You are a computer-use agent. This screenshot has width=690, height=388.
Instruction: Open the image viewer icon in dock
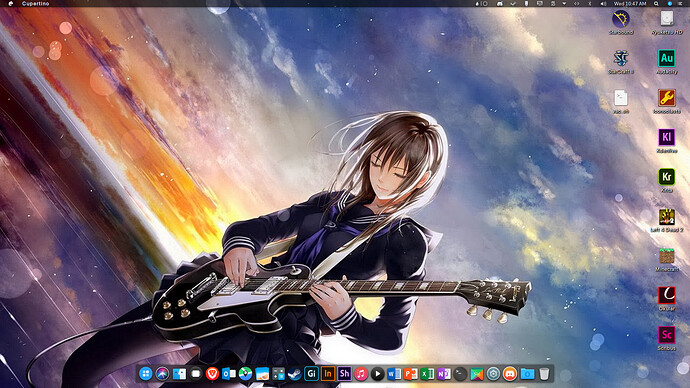point(262,374)
